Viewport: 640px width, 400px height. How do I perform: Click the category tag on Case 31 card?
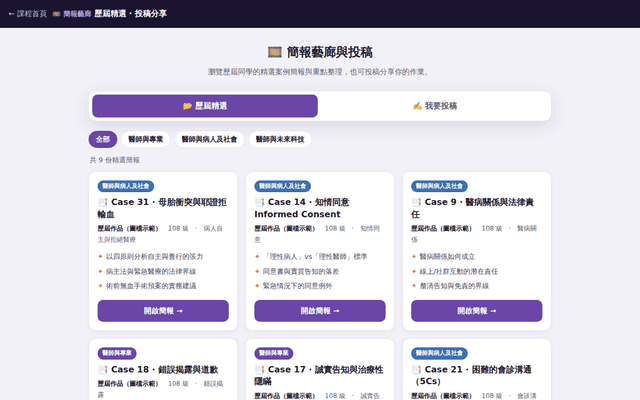[x=126, y=186]
